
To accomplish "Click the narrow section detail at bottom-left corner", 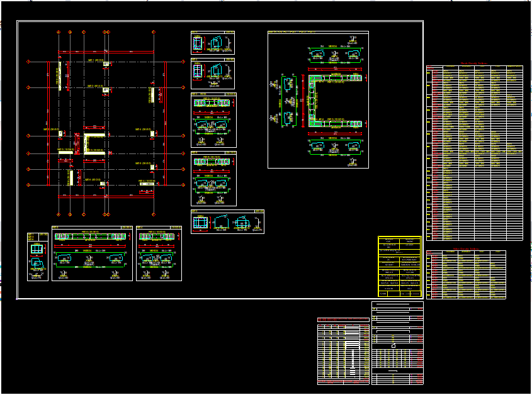I will (x=38, y=257).
